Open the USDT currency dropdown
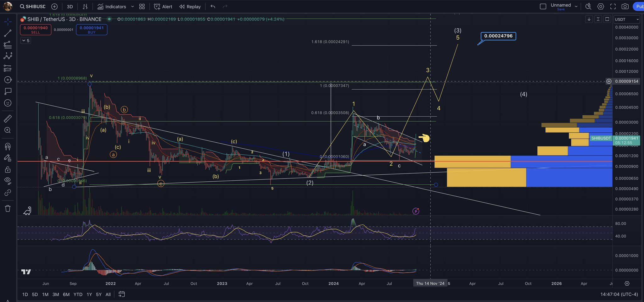644x302 pixels. tap(627, 19)
